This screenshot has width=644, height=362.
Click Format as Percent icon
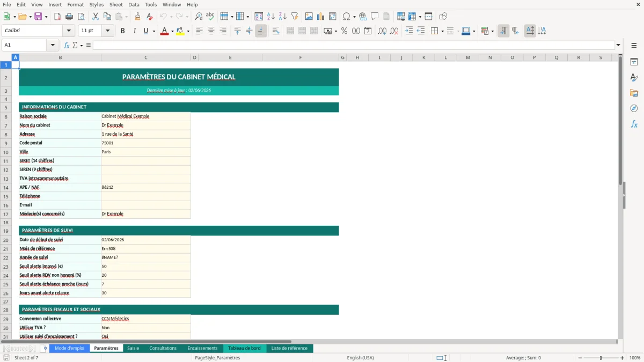pyautogui.click(x=344, y=31)
